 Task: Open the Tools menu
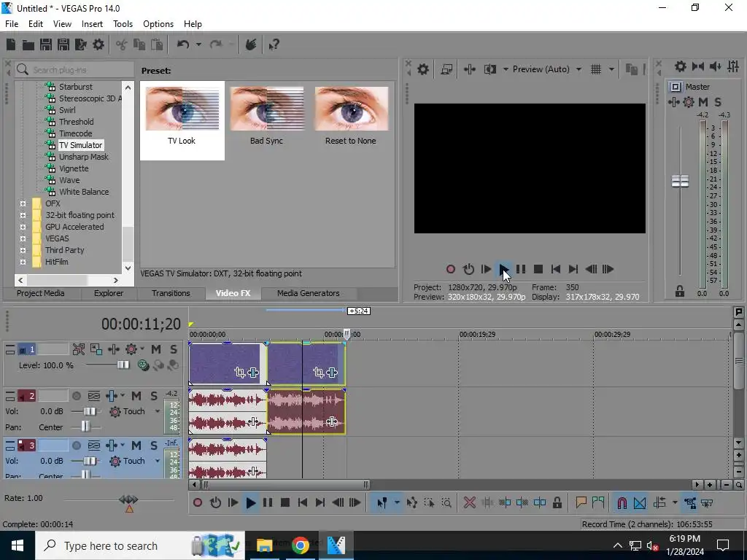pos(123,24)
